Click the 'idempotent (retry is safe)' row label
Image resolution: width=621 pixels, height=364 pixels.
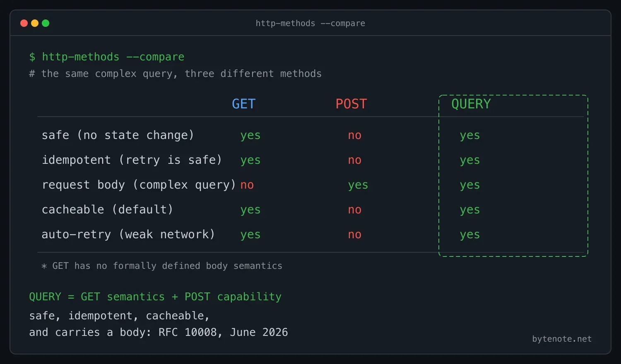tap(132, 160)
